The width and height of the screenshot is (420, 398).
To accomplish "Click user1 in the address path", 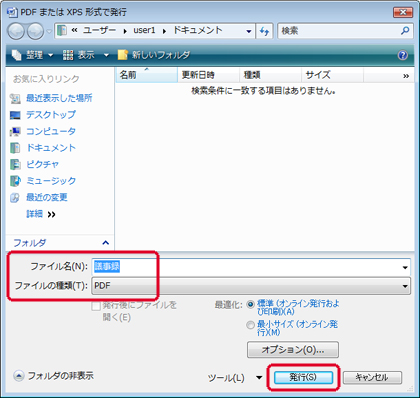I will (144, 30).
